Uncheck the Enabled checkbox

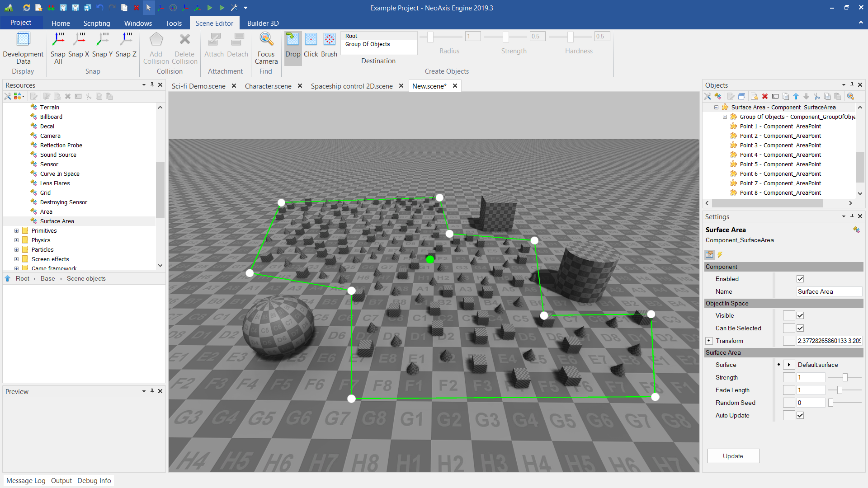[x=800, y=279]
